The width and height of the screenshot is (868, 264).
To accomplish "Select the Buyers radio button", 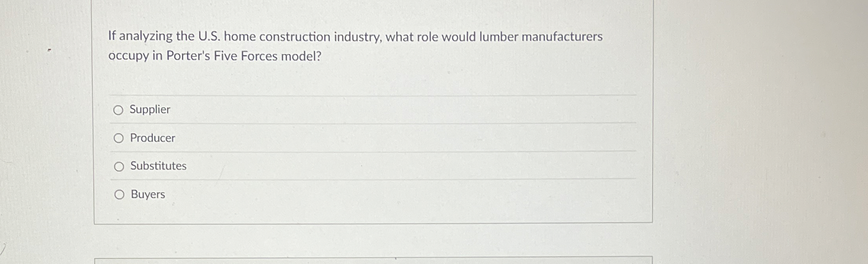I will click(x=119, y=194).
